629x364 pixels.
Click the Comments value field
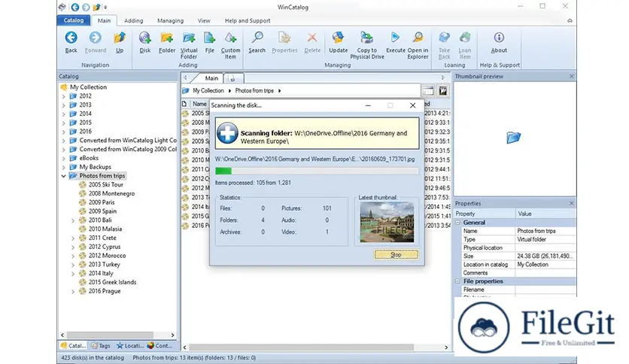(x=545, y=273)
